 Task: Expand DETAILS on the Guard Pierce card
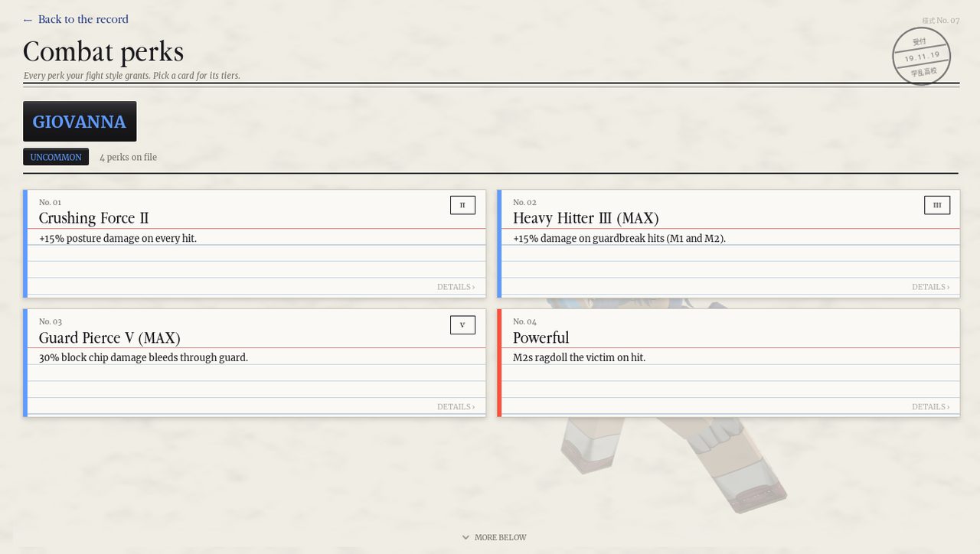(456, 407)
